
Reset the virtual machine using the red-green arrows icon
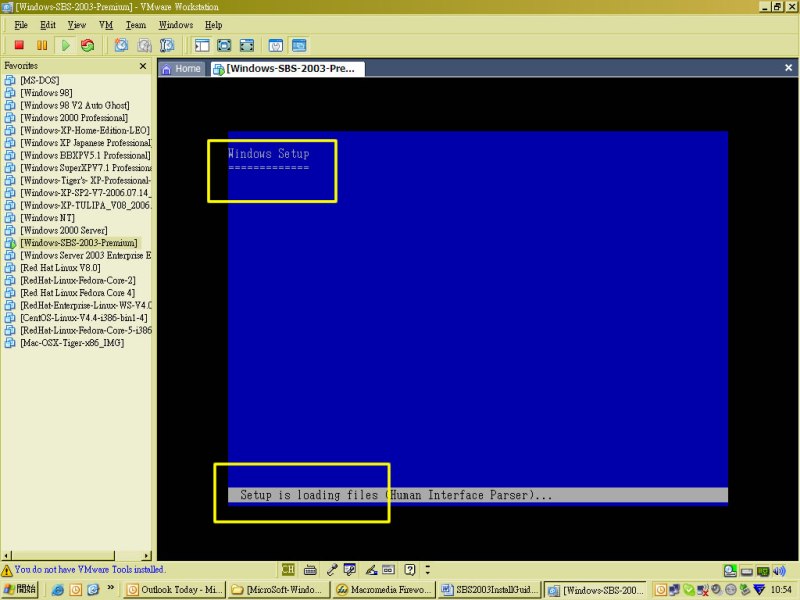point(88,45)
